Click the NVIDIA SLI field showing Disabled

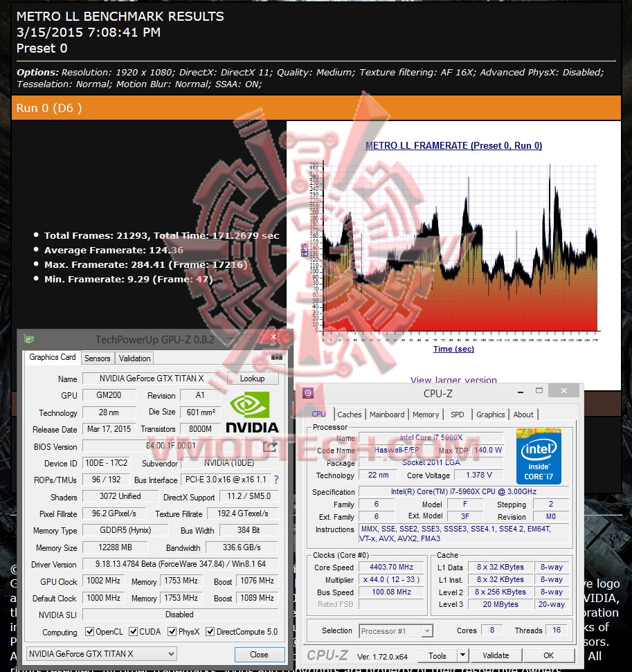(180, 614)
